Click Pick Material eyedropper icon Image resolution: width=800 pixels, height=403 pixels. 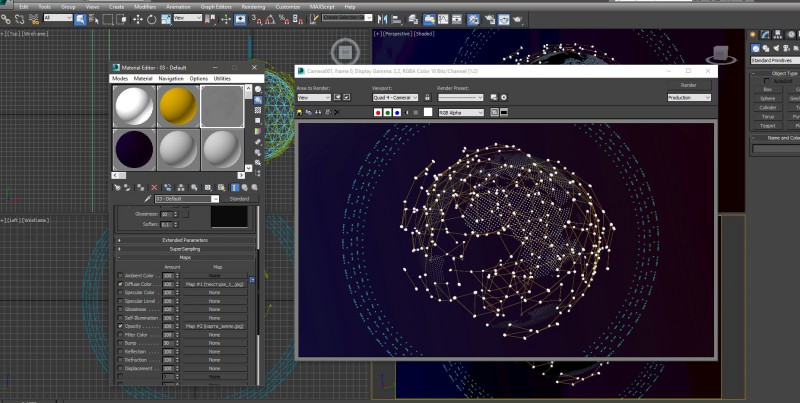[x=148, y=198]
